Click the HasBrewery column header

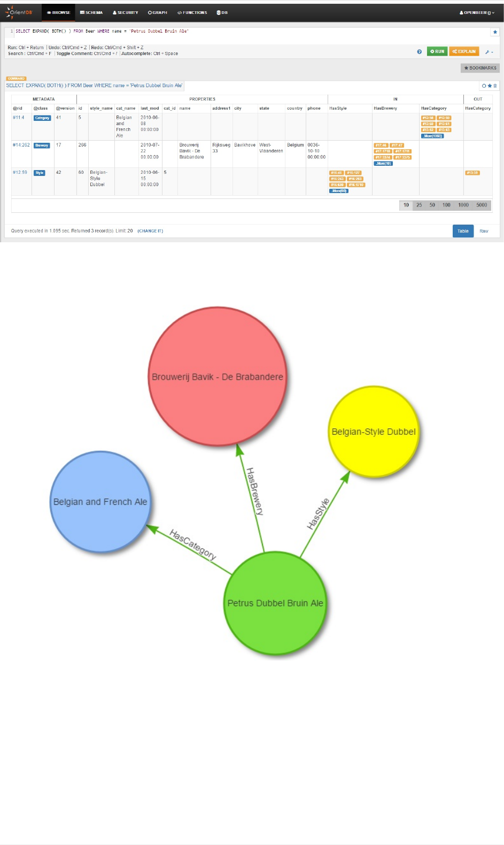pyautogui.click(x=385, y=109)
